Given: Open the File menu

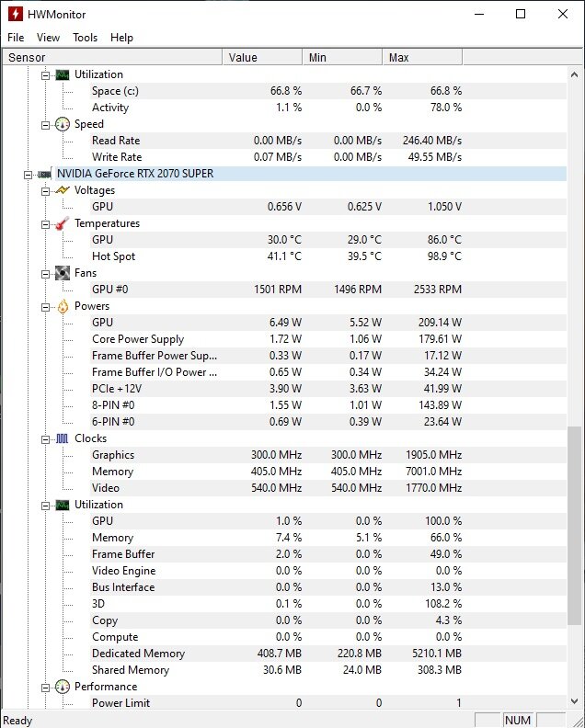Looking at the screenshot, I should tap(16, 38).
